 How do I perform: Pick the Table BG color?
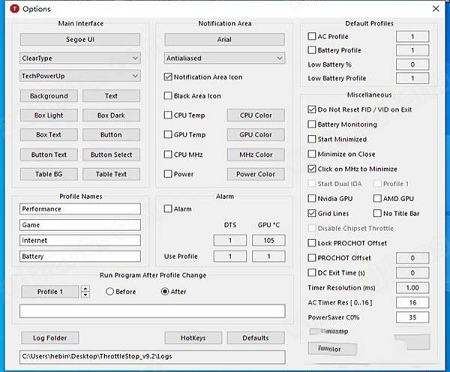tap(49, 174)
